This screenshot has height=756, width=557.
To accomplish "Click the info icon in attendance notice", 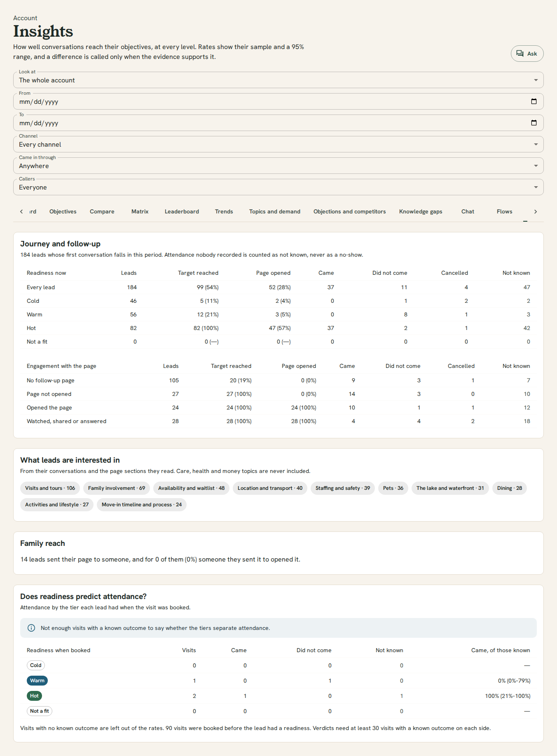I will [x=31, y=628].
